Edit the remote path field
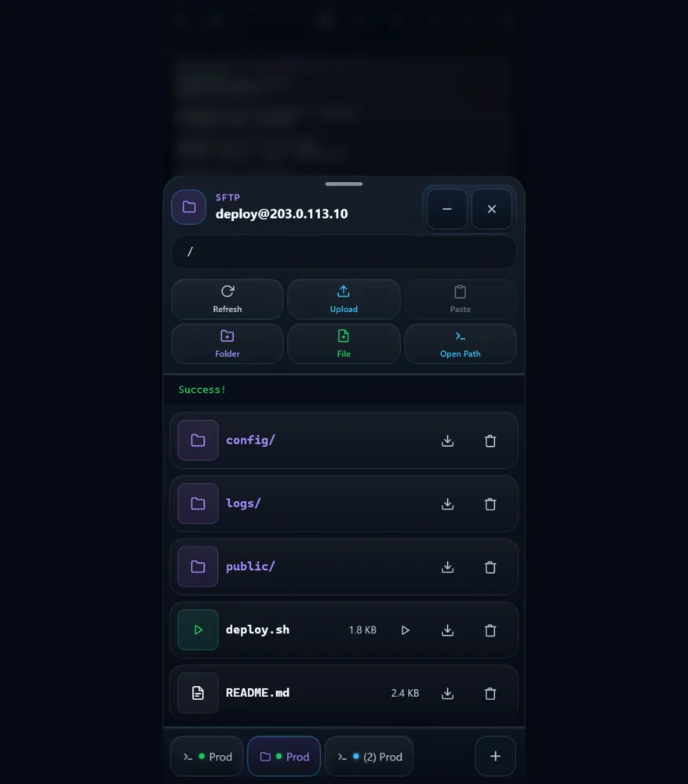Screen dimensions: 688x784 344,252
